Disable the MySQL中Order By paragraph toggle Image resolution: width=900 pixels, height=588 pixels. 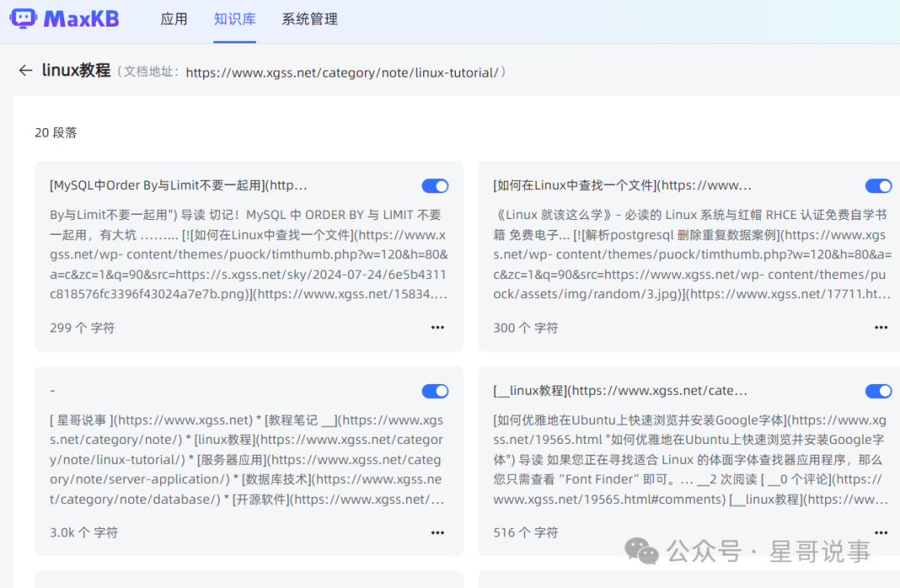(x=435, y=186)
